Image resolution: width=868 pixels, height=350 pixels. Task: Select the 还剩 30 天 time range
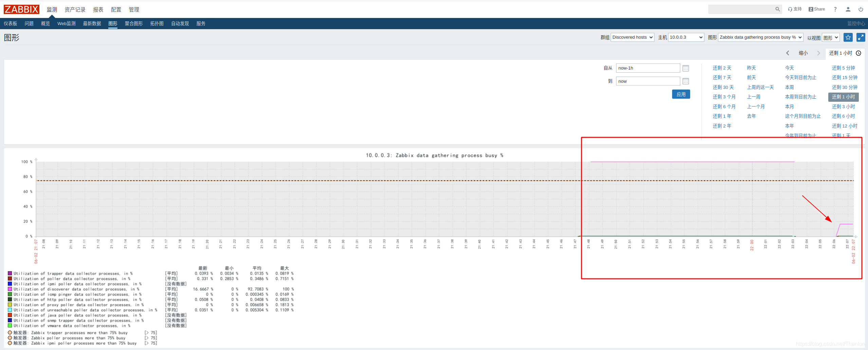point(723,87)
